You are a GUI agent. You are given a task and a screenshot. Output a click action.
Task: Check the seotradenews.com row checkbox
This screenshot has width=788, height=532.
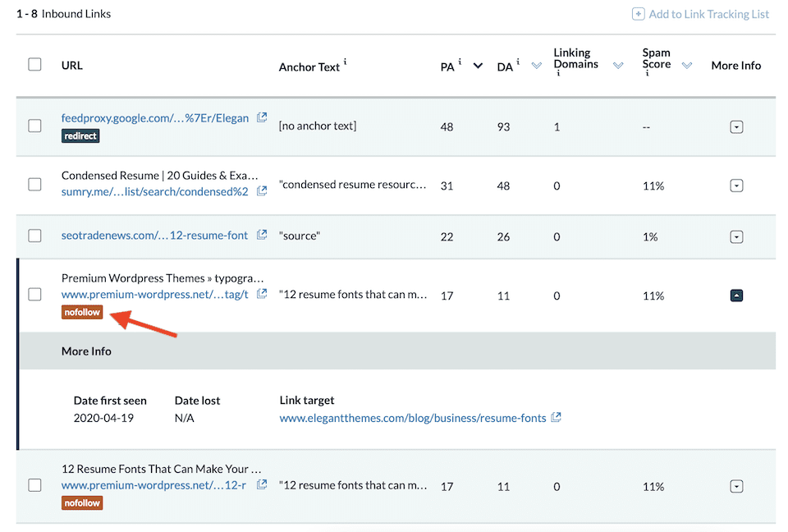point(34,236)
